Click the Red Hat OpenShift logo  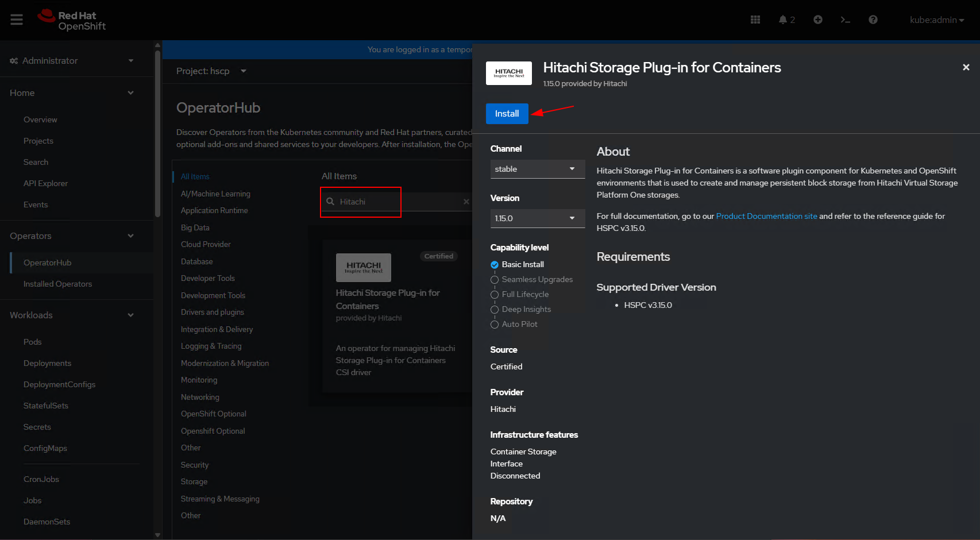point(72,20)
